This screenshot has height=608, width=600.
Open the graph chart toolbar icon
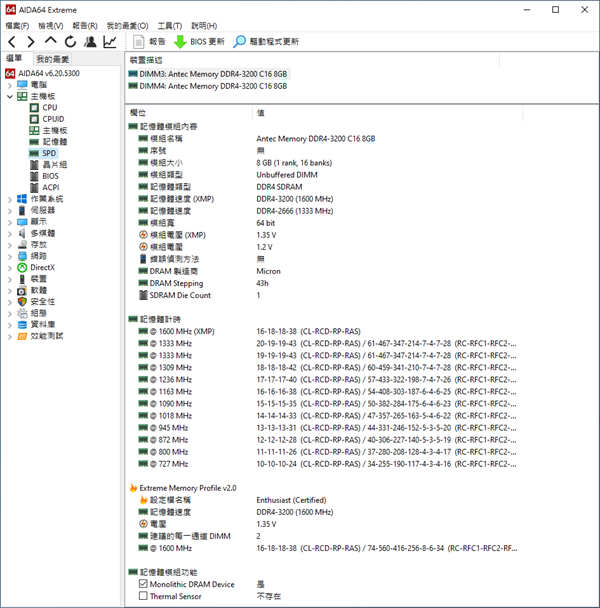pos(110,41)
